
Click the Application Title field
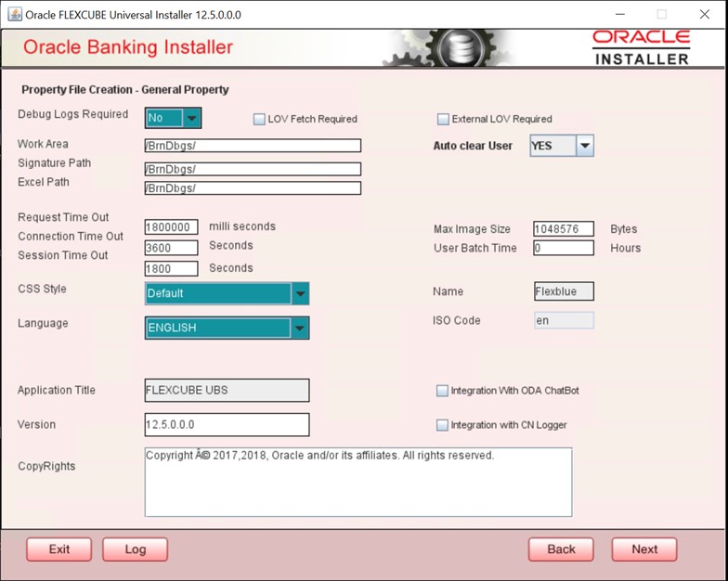click(227, 390)
